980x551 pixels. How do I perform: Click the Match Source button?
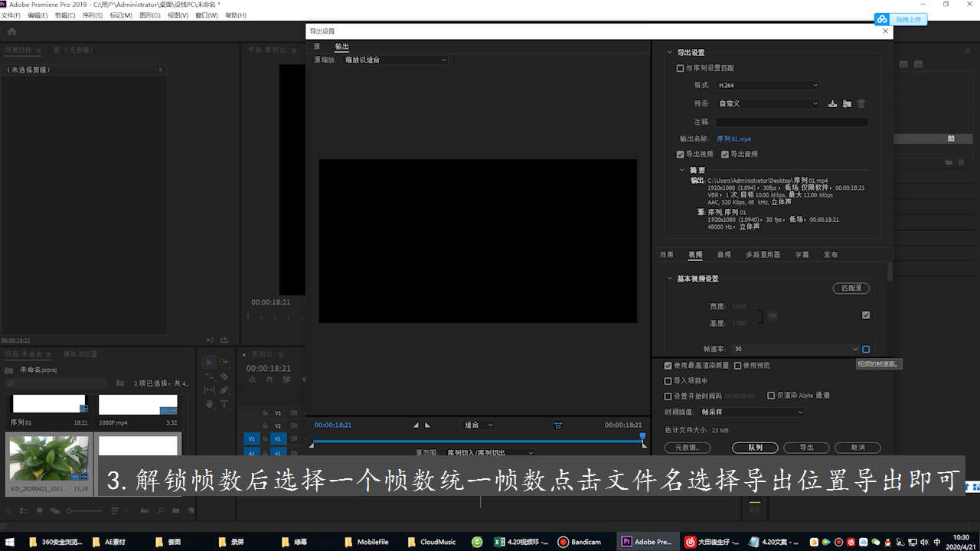[x=851, y=289]
